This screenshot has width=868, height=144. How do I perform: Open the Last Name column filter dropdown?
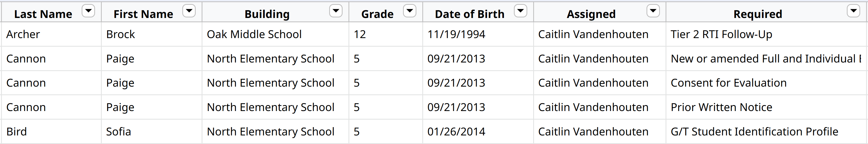[x=88, y=11]
